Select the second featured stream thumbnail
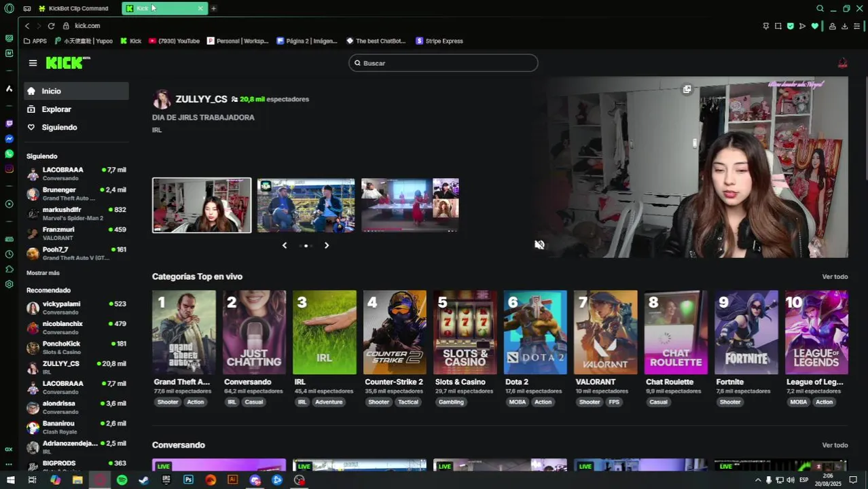The width and height of the screenshot is (868, 489). tap(306, 205)
